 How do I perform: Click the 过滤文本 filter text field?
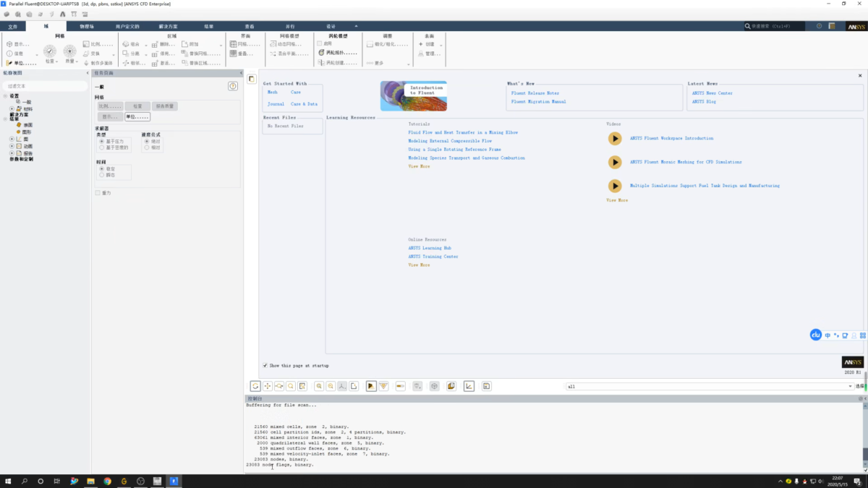click(45, 85)
